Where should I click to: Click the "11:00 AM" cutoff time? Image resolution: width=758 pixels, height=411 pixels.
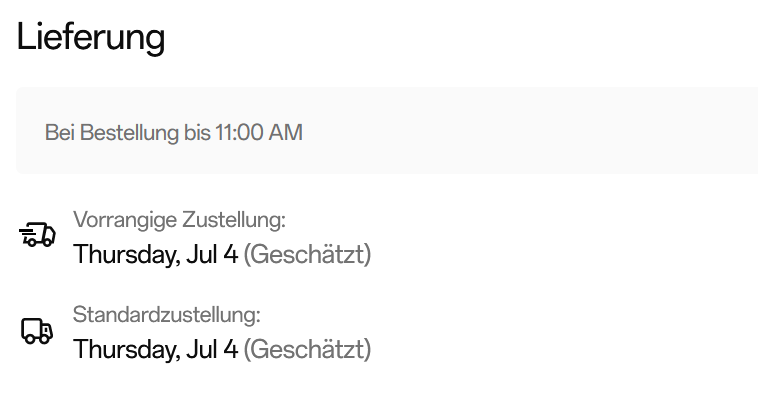click(258, 132)
